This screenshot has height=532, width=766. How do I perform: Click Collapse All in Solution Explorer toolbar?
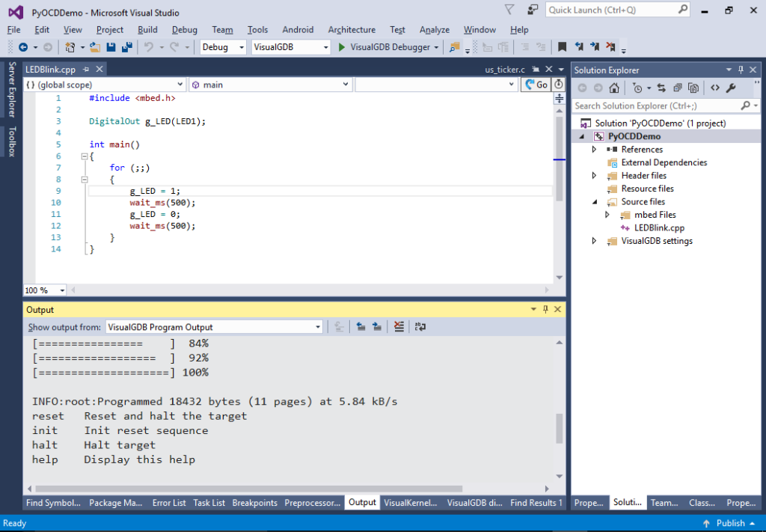point(678,88)
